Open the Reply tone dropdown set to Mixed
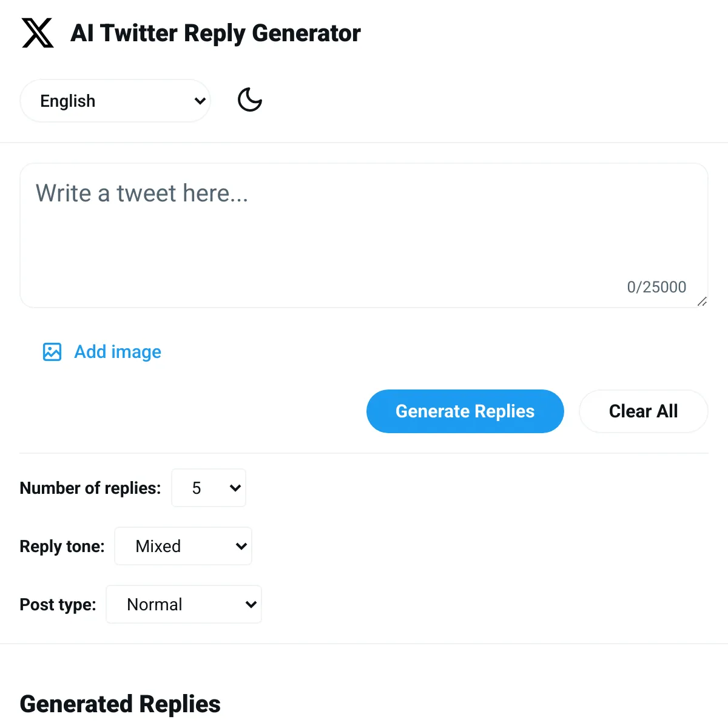 [183, 546]
